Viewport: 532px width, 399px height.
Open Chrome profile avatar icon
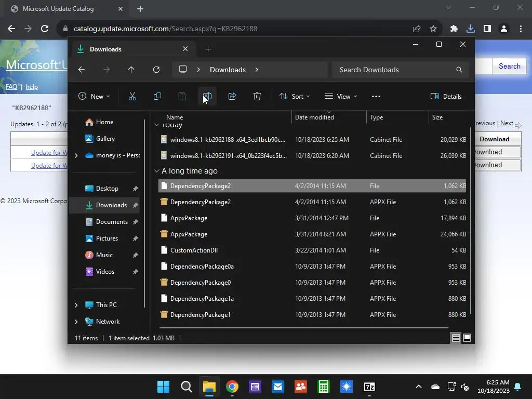(x=504, y=29)
